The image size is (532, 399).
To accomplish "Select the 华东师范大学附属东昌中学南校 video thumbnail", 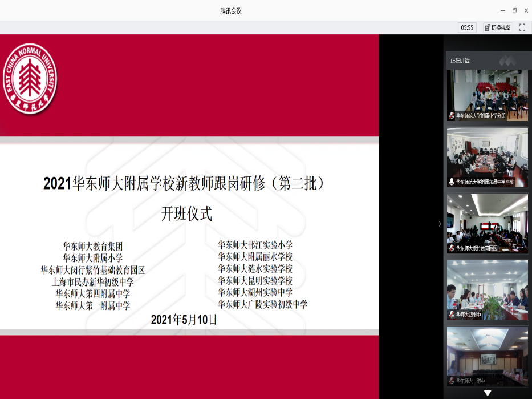I will pyautogui.click(x=487, y=158).
